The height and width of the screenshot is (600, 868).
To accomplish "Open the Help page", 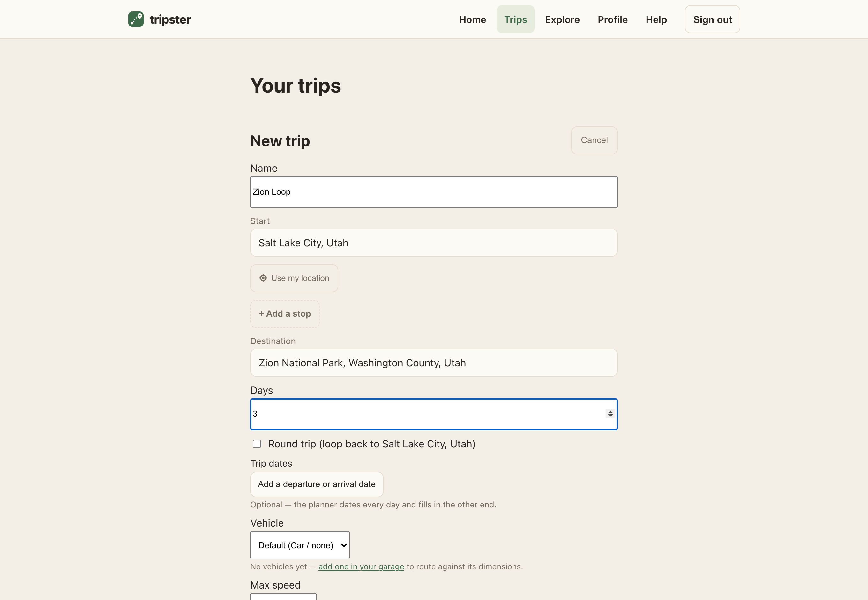I will point(656,19).
